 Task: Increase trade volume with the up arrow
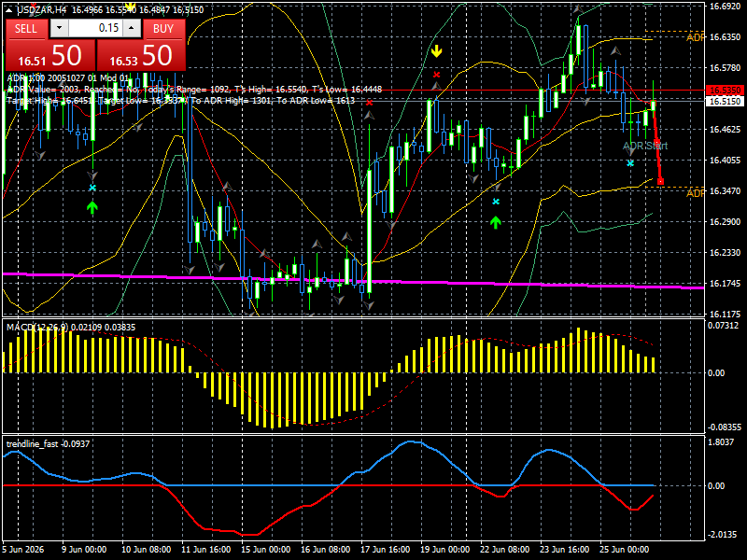(132, 28)
